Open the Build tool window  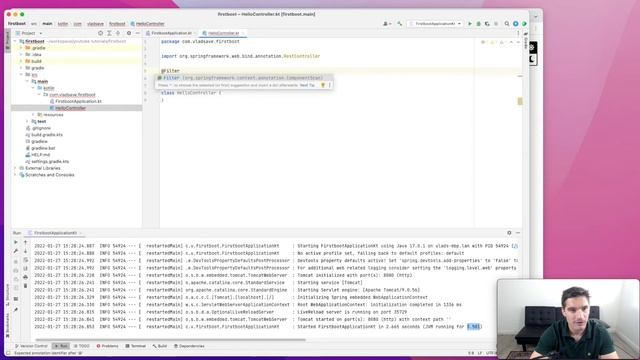pyautogui.click(x=160, y=346)
